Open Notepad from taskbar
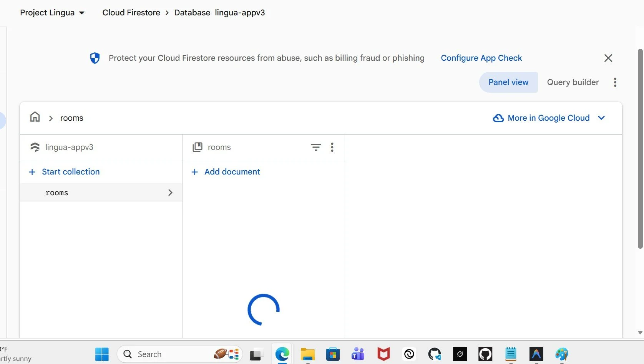The width and height of the screenshot is (644, 364). point(511,354)
